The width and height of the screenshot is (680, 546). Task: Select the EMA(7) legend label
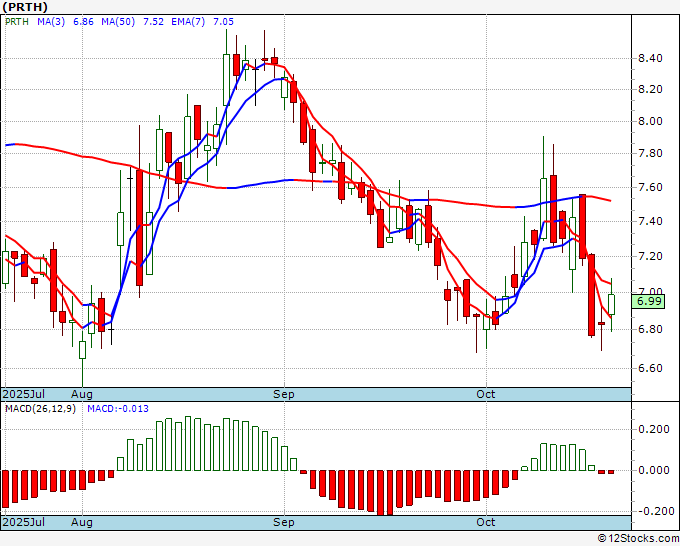click(188, 22)
